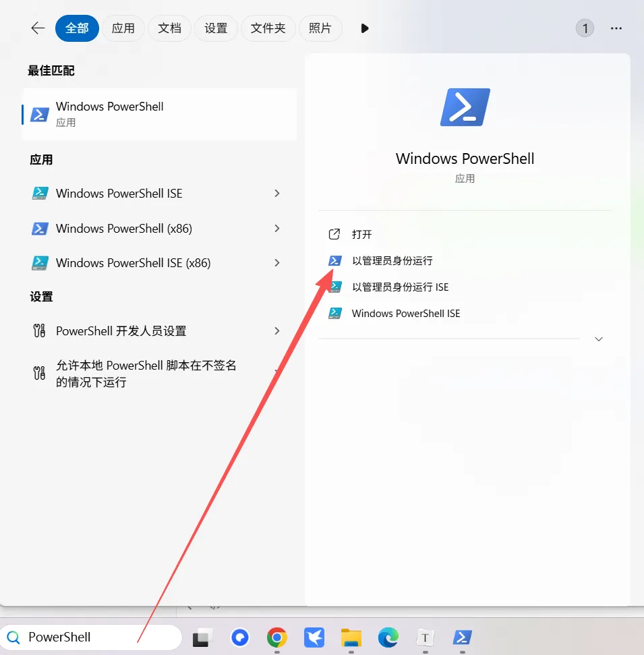Screen dimensions: 644x655
Task: Click the open-external icon beside 打开
Action: 334,234
